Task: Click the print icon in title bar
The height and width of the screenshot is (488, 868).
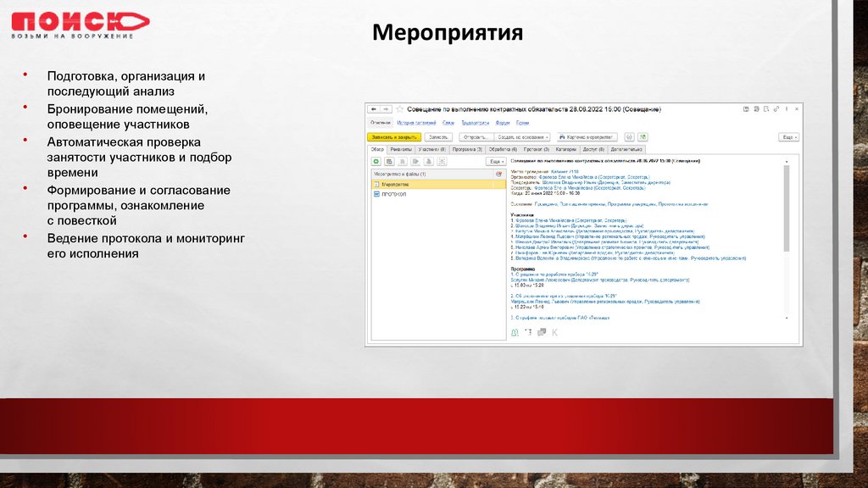Action: pos(756,109)
